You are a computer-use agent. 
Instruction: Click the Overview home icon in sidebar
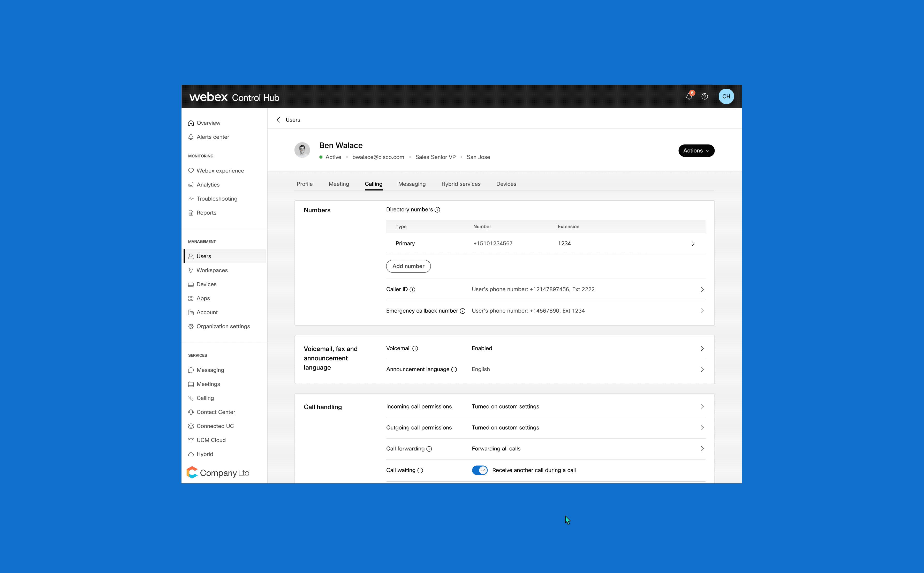click(x=191, y=123)
